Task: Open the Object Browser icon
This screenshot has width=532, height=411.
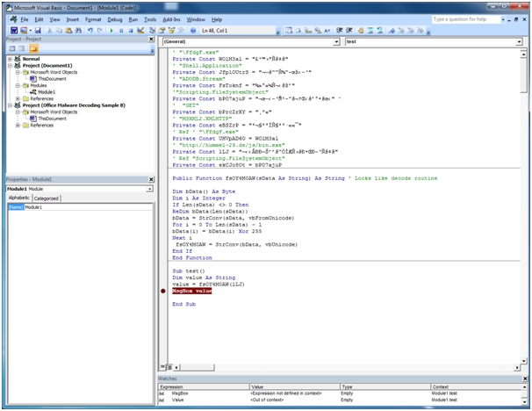Action: (171, 31)
